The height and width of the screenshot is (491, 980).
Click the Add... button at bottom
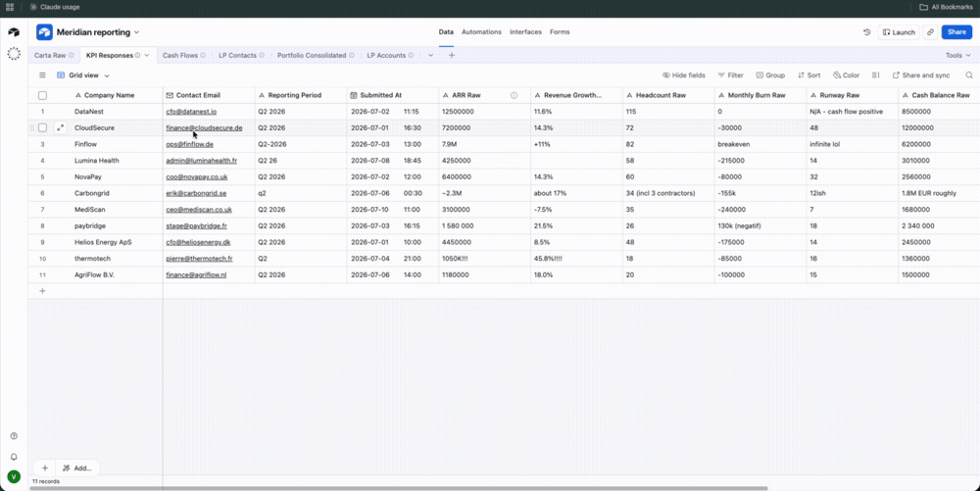click(x=77, y=467)
